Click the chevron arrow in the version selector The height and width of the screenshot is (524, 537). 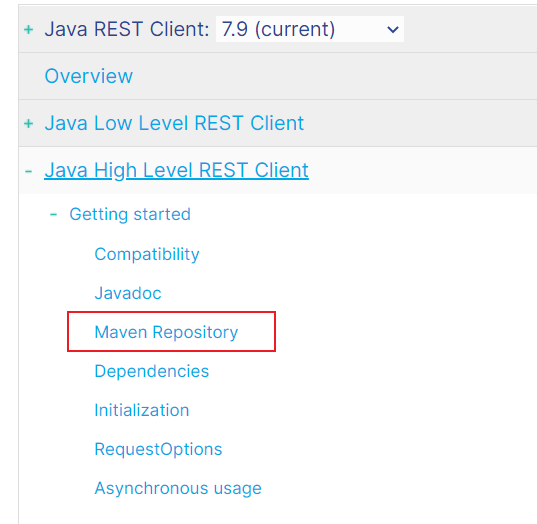(392, 29)
